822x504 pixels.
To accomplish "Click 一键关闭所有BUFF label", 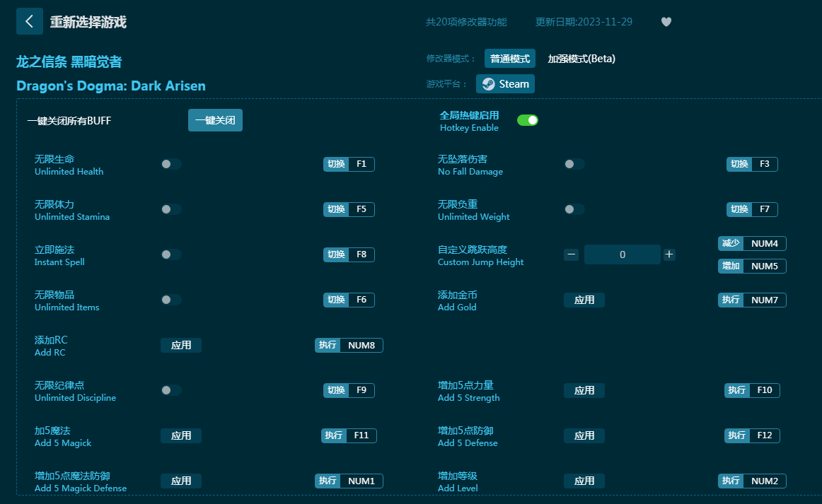I will coord(69,120).
